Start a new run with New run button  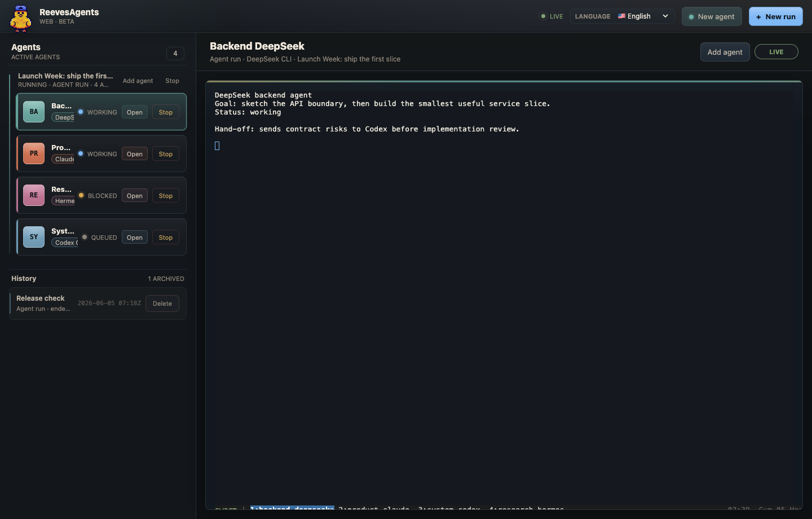(x=775, y=16)
